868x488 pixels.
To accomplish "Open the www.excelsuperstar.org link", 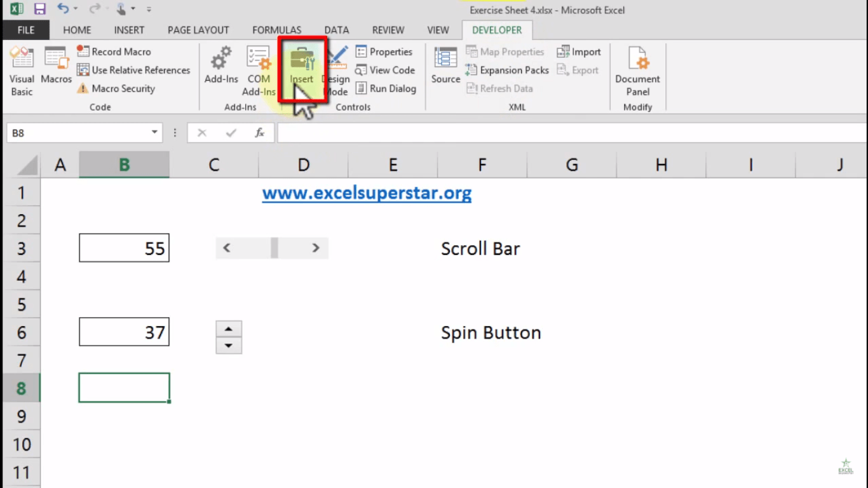I will tap(367, 193).
